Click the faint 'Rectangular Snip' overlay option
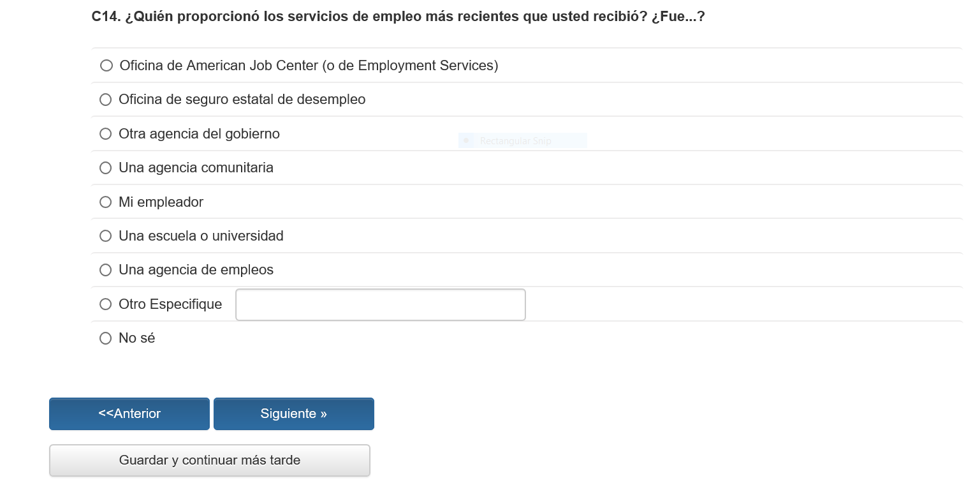Screen dimensions: 980x485 pyautogui.click(x=515, y=141)
